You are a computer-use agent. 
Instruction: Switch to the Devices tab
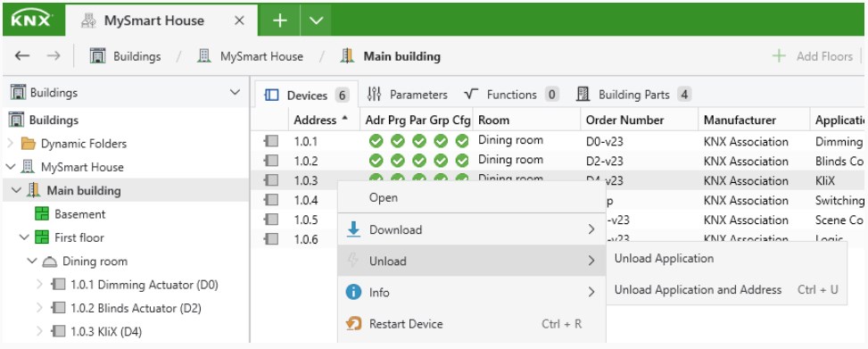point(307,96)
